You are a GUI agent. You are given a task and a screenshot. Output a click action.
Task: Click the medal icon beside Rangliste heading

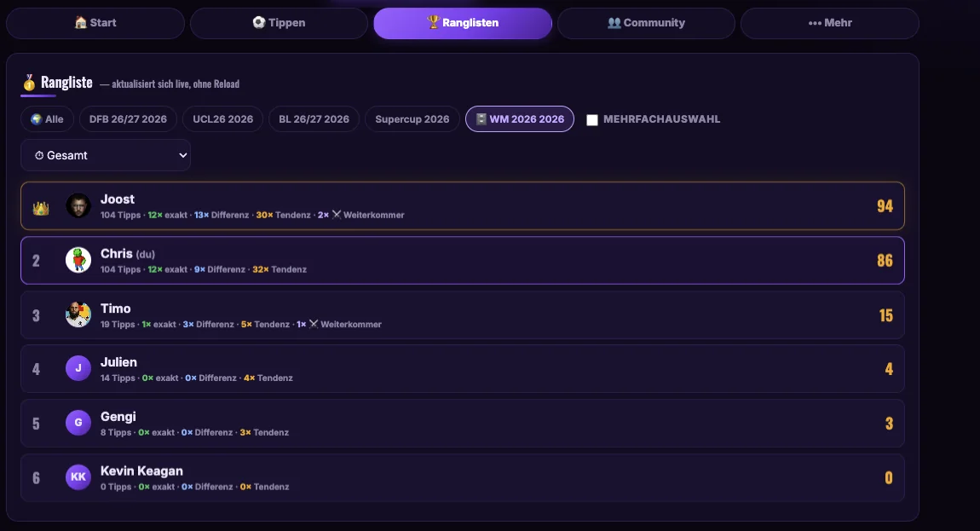coord(29,82)
